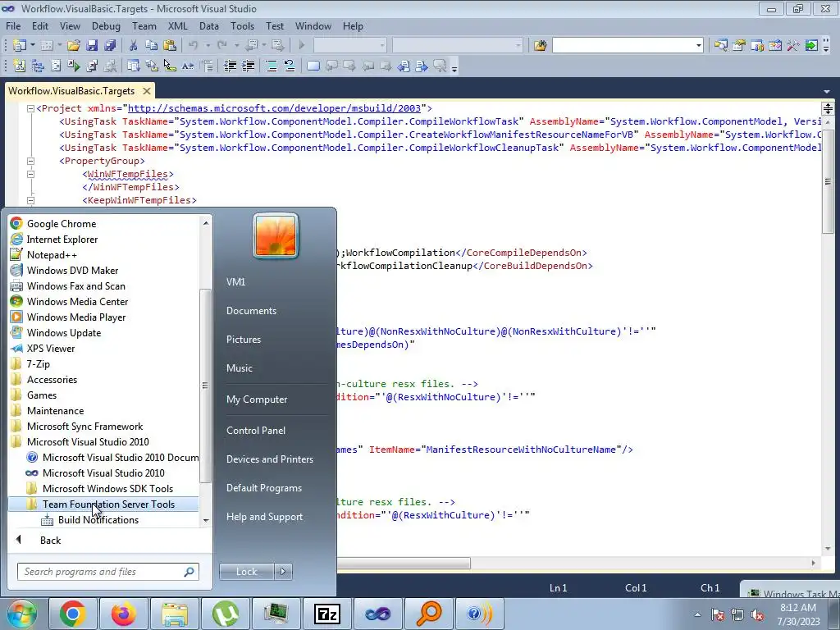
Task: Click the editor horizontal scrollbar thumb
Action: tap(403, 564)
